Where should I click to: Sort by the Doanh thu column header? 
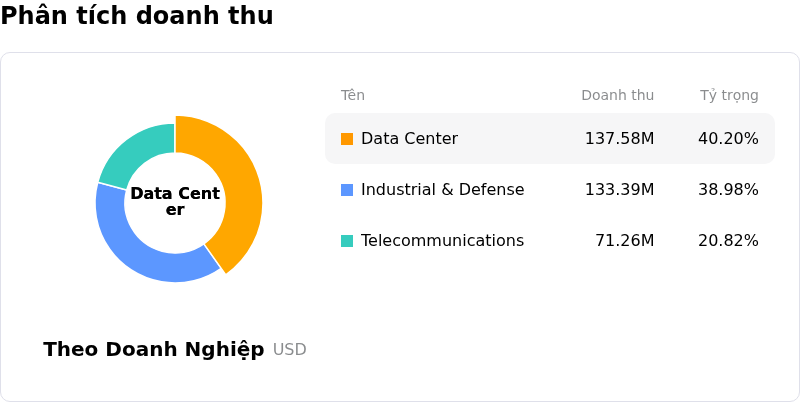[617, 95]
